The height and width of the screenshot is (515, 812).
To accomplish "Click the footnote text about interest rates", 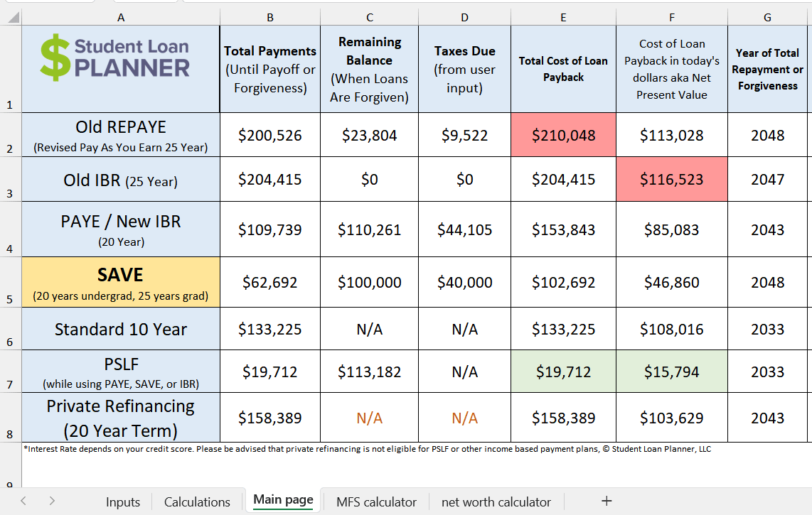I will tap(356, 449).
